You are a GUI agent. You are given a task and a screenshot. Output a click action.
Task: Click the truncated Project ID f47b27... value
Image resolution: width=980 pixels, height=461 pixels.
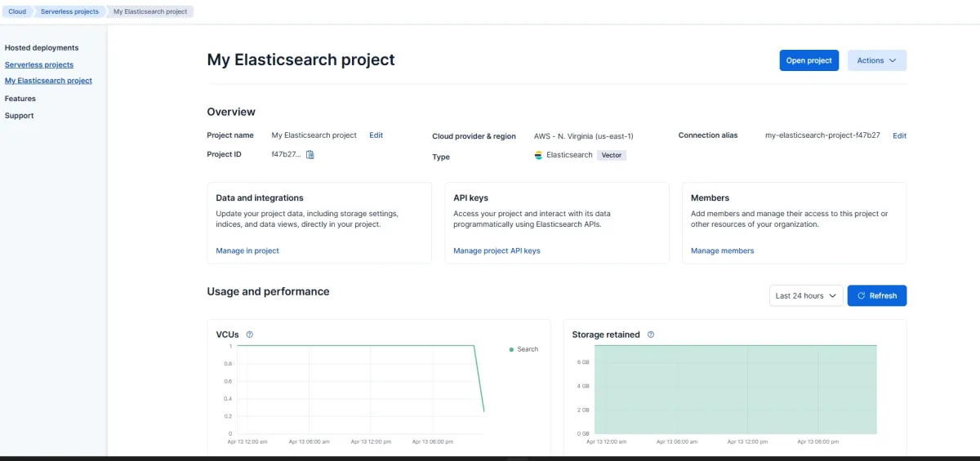[x=286, y=154]
